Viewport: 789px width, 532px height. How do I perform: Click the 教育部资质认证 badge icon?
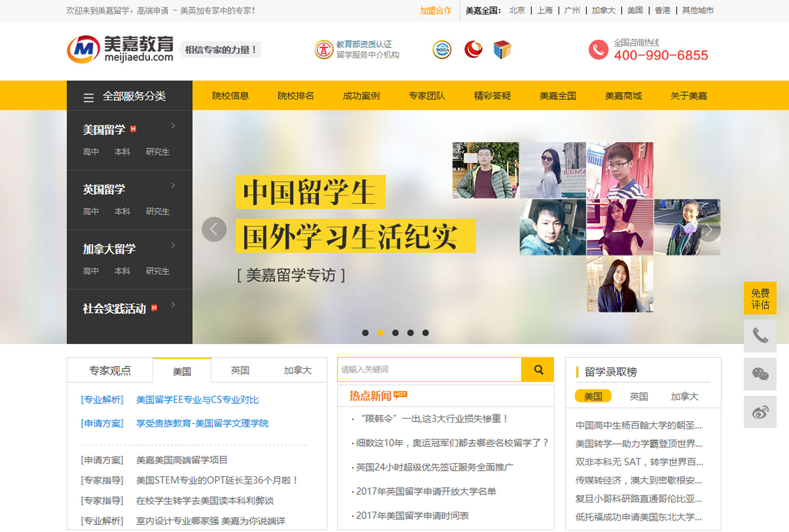(x=323, y=49)
